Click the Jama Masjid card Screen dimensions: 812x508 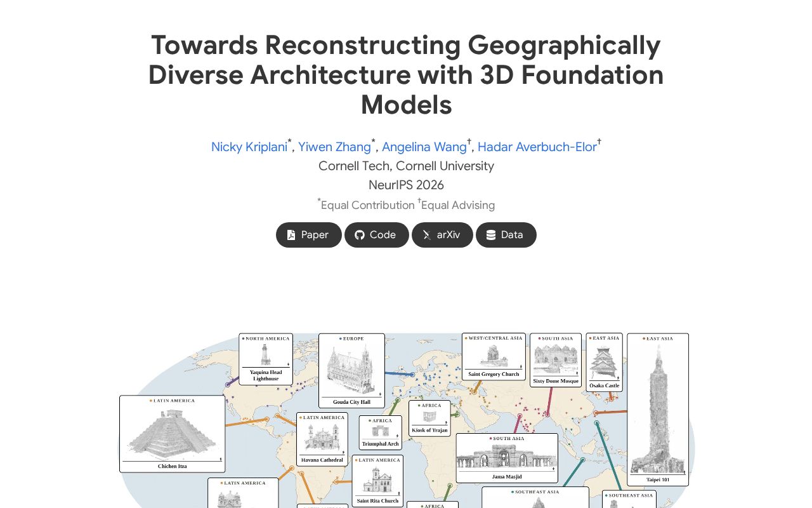tap(507, 458)
